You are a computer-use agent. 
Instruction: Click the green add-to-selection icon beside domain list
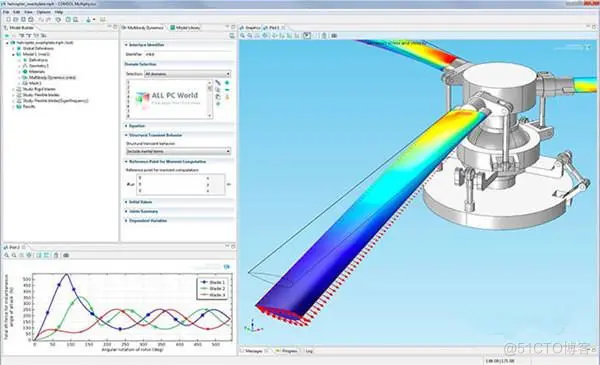click(x=227, y=83)
